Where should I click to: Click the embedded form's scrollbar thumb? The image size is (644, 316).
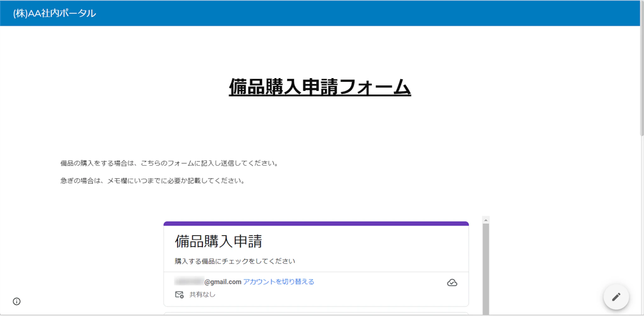point(486,267)
